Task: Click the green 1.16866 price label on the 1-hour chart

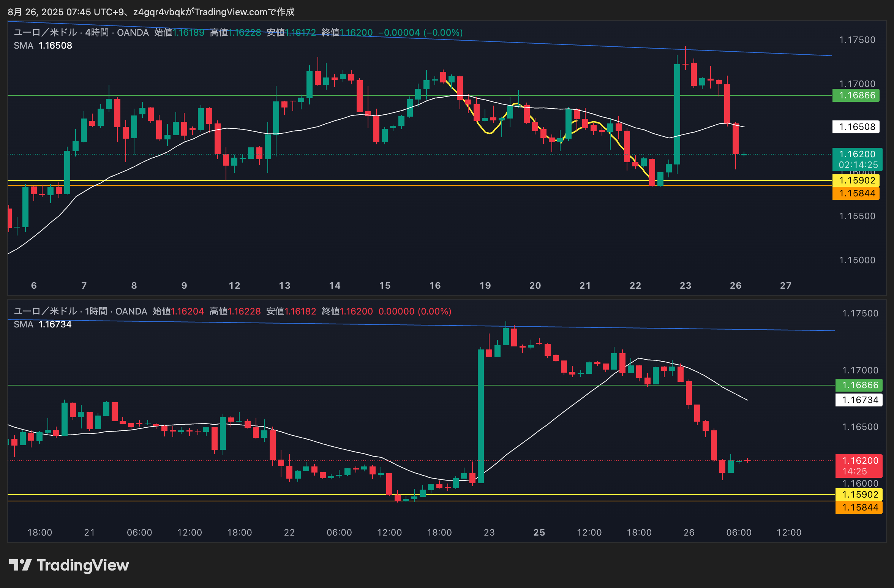Action: tap(858, 385)
